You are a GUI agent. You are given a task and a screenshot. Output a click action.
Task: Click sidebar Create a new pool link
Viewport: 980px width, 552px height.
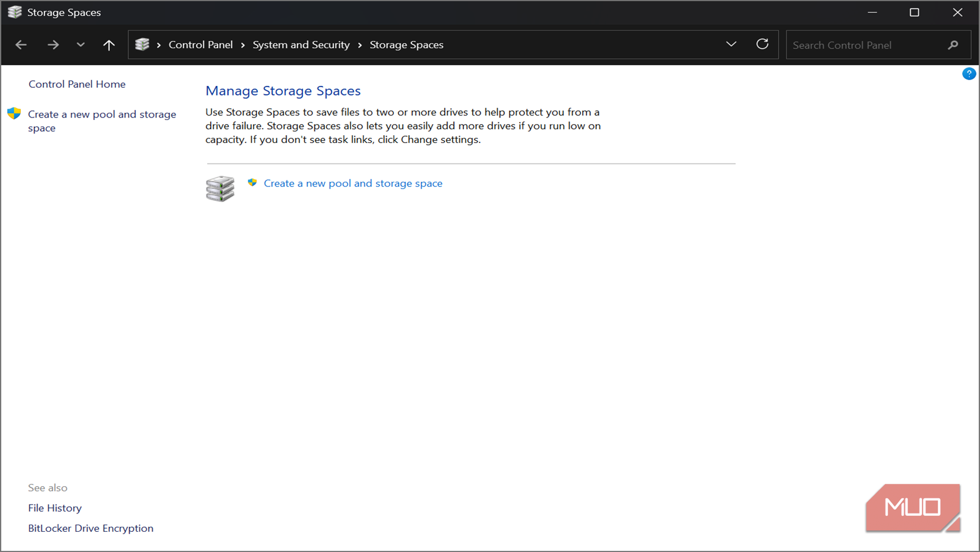[x=102, y=121]
